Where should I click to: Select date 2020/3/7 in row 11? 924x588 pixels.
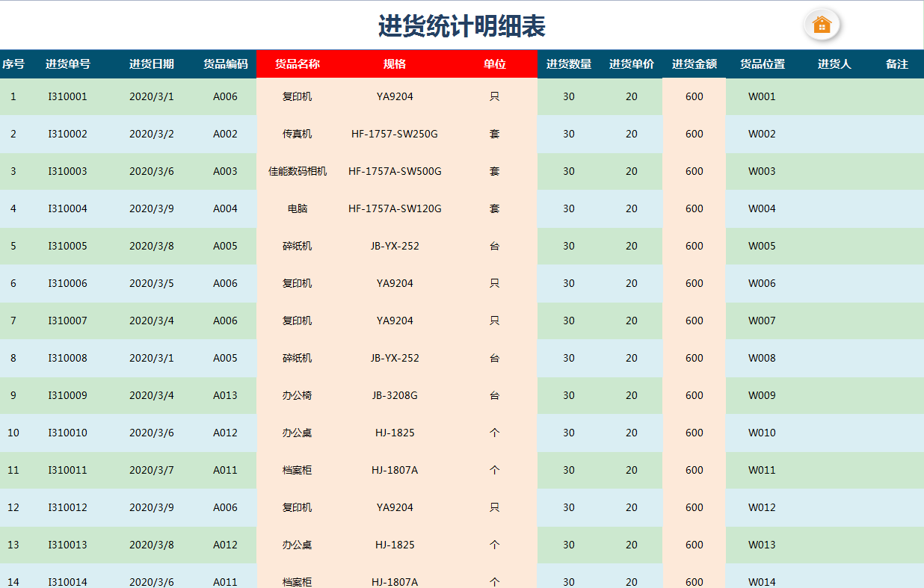152,470
